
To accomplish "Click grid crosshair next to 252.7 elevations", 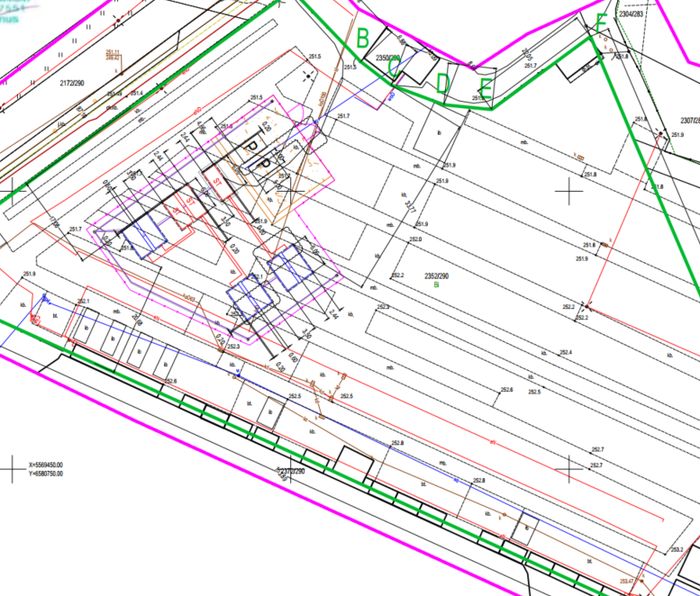I will pos(568,469).
